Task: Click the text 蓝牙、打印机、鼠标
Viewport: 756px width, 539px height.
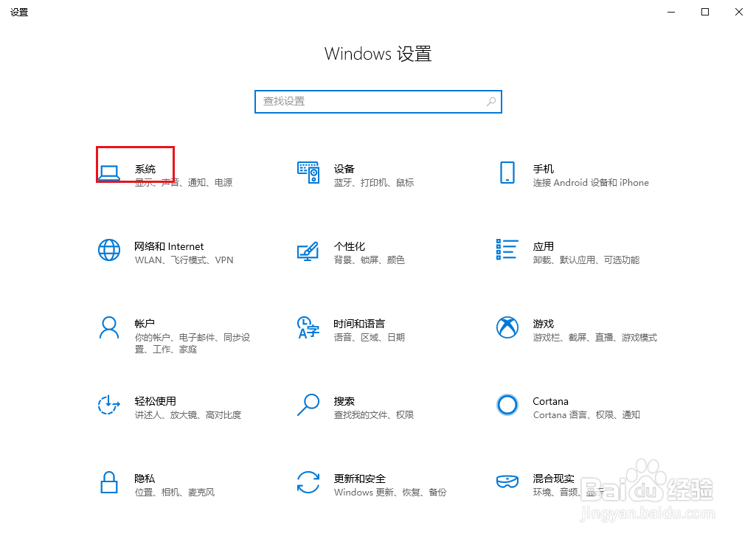Action: click(374, 183)
